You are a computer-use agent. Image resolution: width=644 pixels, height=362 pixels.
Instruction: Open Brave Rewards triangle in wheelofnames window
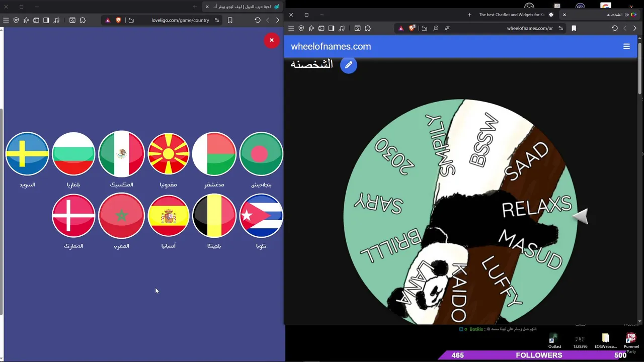pyautogui.click(x=401, y=28)
